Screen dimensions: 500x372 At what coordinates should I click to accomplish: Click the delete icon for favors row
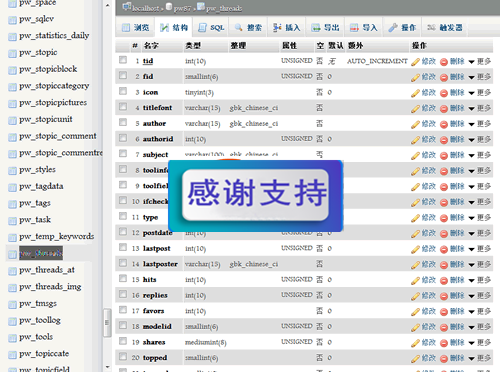[x=444, y=312]
